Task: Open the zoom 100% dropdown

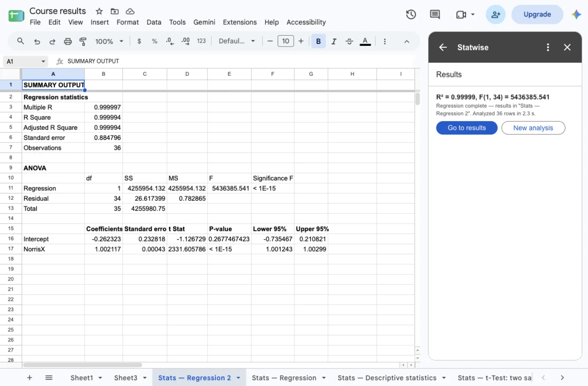Action: pyautogui.click(x=109, y=41)
